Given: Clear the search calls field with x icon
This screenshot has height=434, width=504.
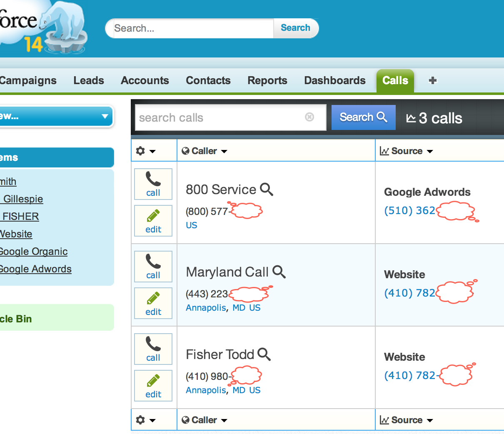Looking at the screenshot, I should click(309, 117).
